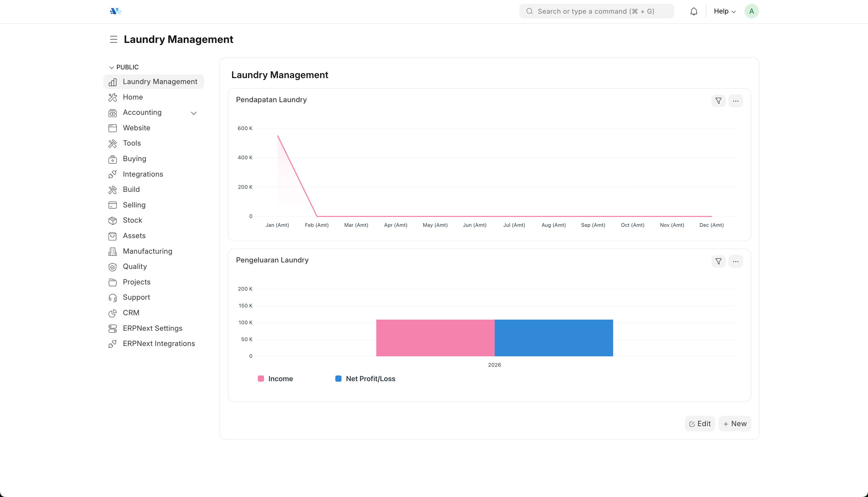
Task: Open Pengeluaran Laundry chart options menu
Action: pyautogui.click(x=735, y=261)
